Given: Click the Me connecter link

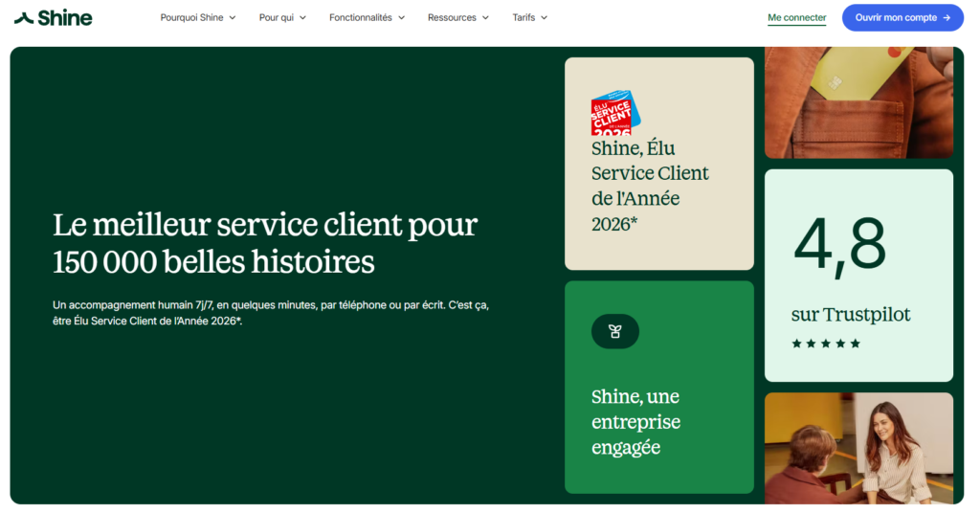Looking at the screenshot, I should (796, 17).
